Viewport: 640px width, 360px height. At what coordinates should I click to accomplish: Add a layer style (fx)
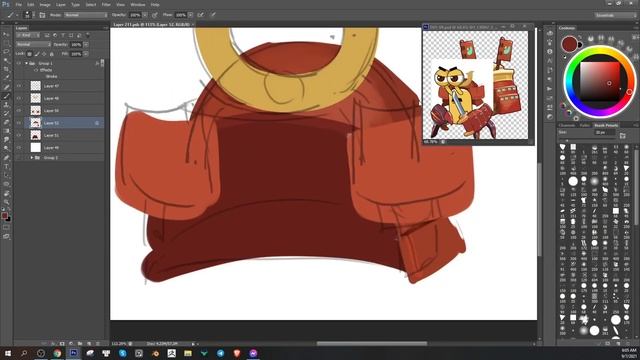tap(53, 344)
